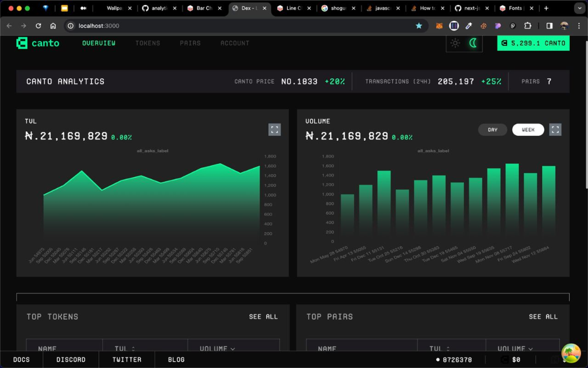Open the cookie extension icon
This screenshot has height=368, width=588.
(483, 25)
